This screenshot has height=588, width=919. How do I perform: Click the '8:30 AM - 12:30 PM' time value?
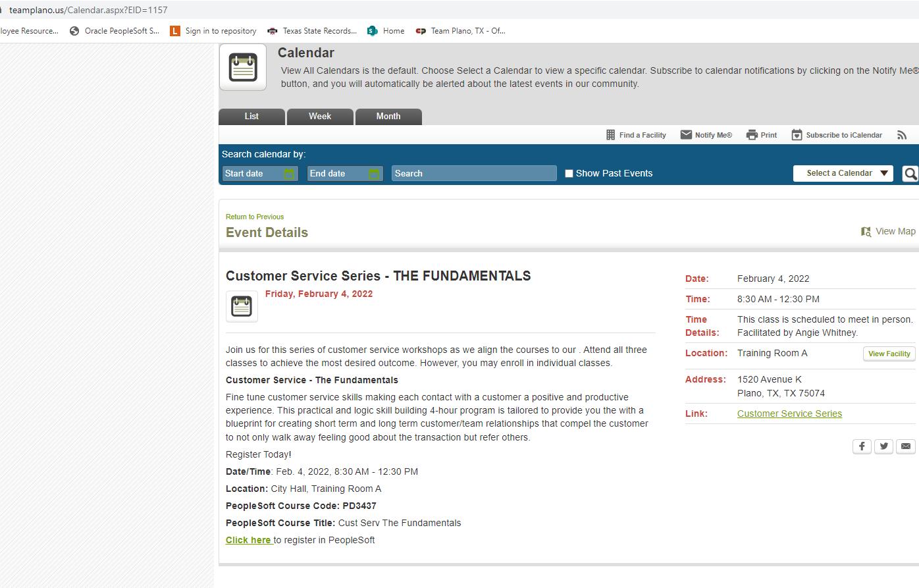778,299
